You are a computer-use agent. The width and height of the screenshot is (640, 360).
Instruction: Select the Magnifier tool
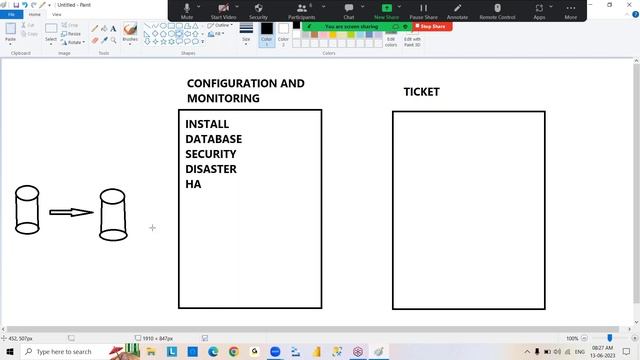tap(113, 40)
